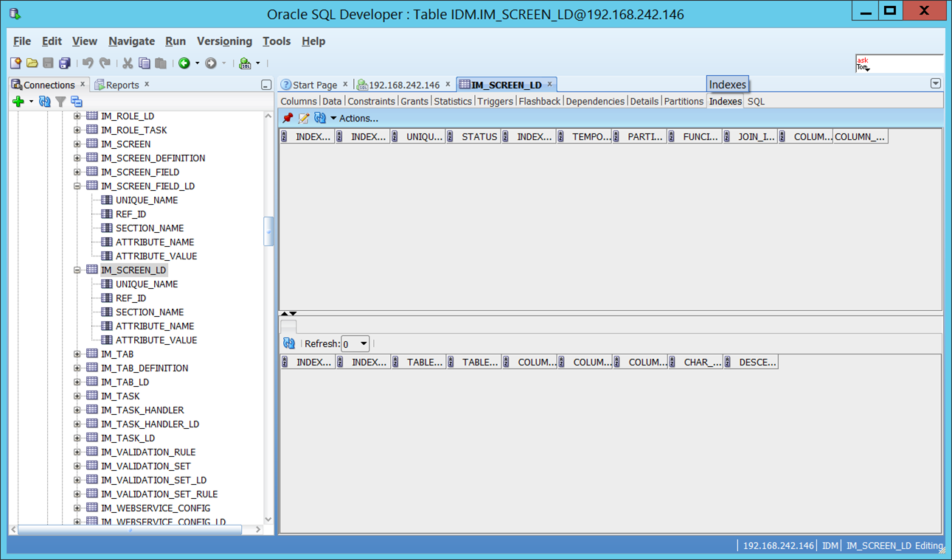Viewport: 952px width, 560px height.
Task: Switch to the Triggers tab
Action: (495, 102)
